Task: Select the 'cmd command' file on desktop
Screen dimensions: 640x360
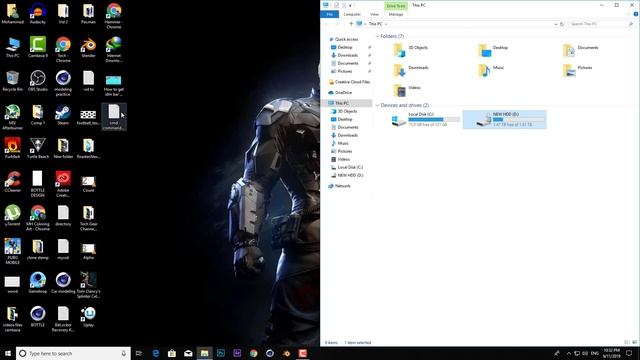Action: point(113,117)
